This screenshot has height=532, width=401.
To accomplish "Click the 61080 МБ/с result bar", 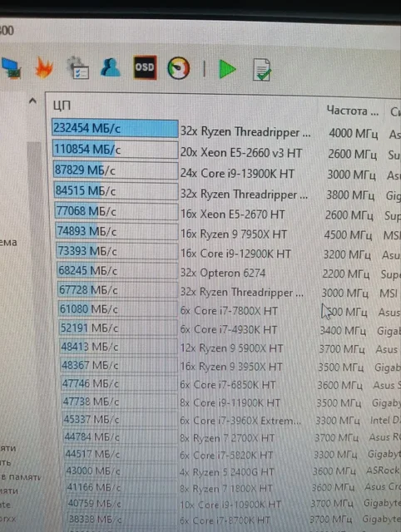I will pos(117,309).
